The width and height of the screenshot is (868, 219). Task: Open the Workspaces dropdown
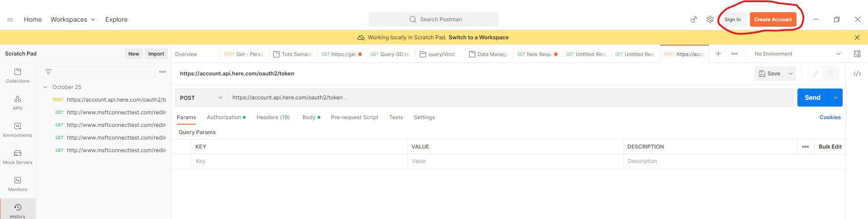point(73,19)
